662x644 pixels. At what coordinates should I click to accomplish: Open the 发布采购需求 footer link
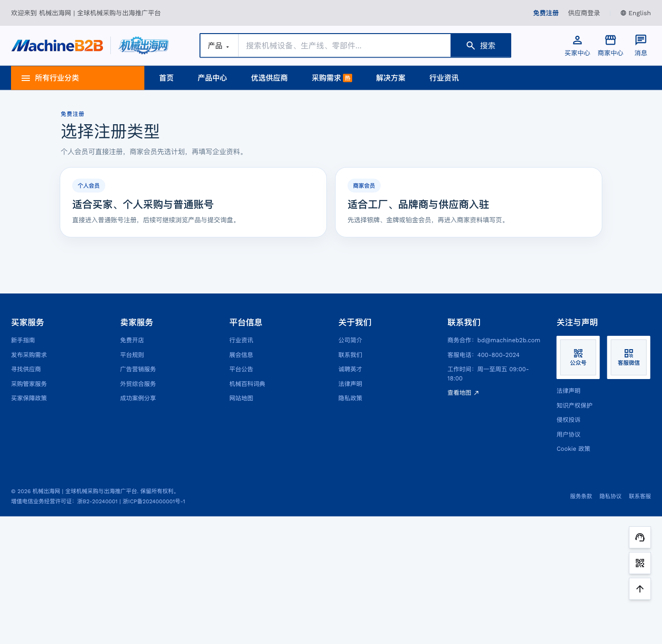(x=29, y=355)
